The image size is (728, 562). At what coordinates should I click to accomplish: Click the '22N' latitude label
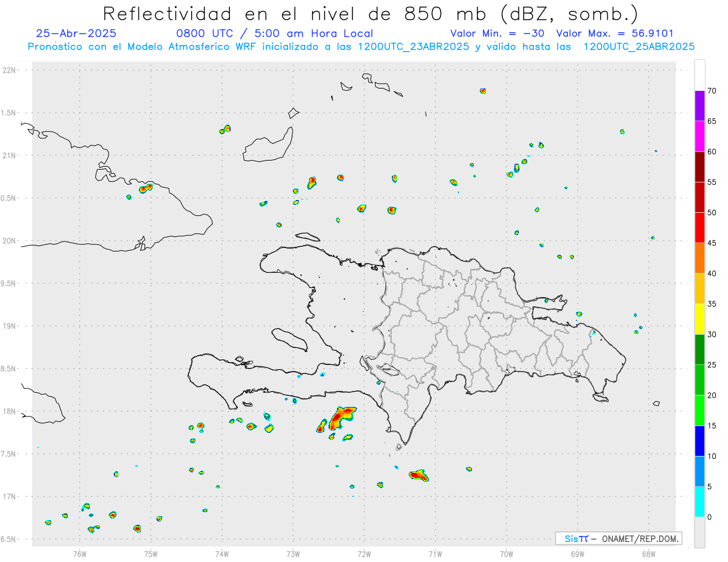click(x=10, y=70)
